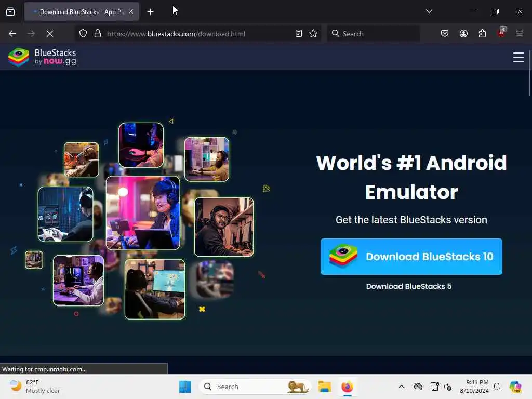
Task: Open File Explorer from taskbar
Action: click(x=324, y=387)
